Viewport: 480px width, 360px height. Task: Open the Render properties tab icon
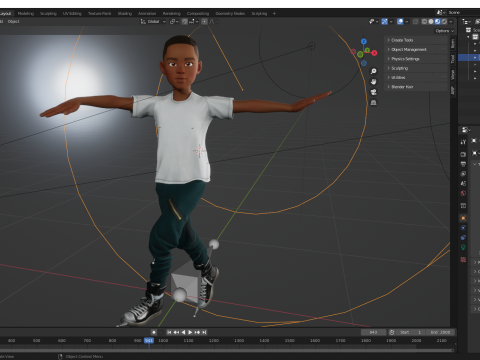point(463,154)
